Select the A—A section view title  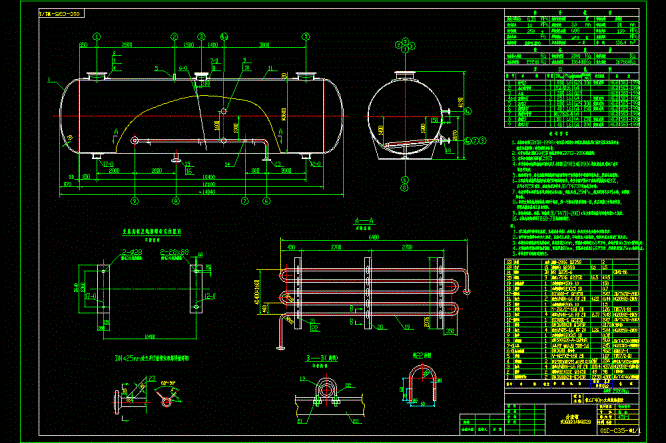click(x=364, y=221)
